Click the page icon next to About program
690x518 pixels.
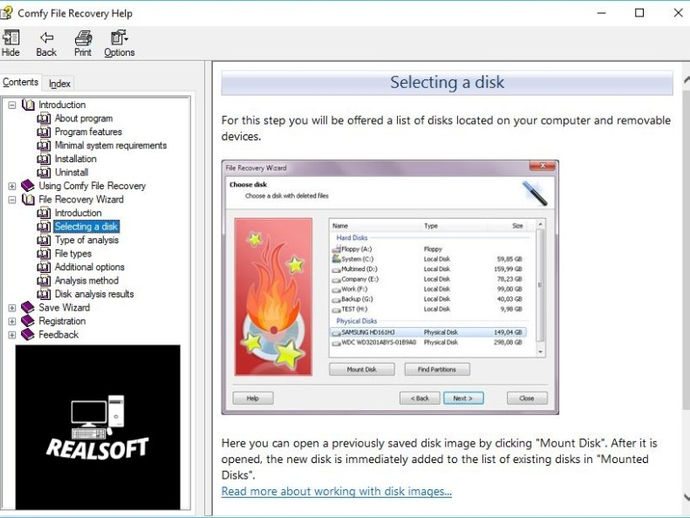click(x=44, y=118)
